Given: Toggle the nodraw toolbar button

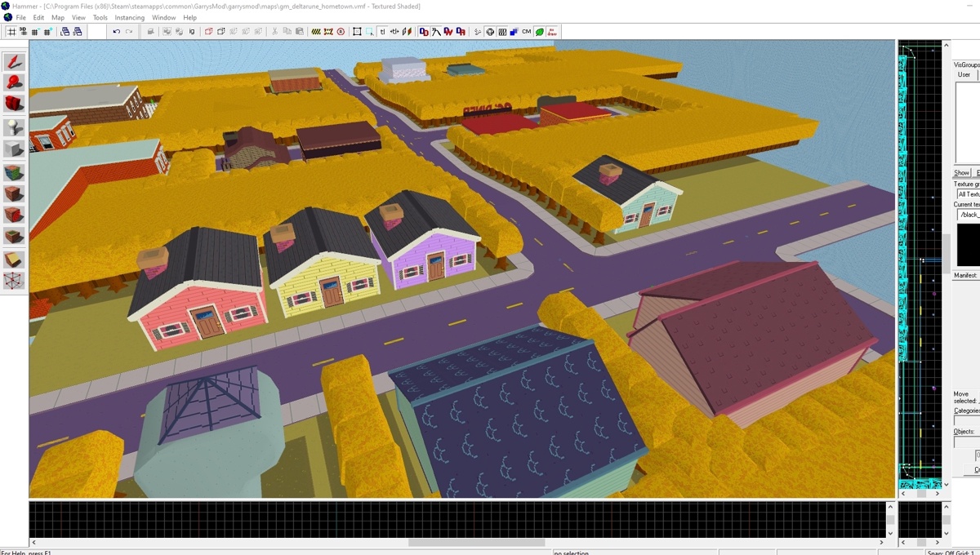Looking at the screenshot, I should tap(553, 32).
